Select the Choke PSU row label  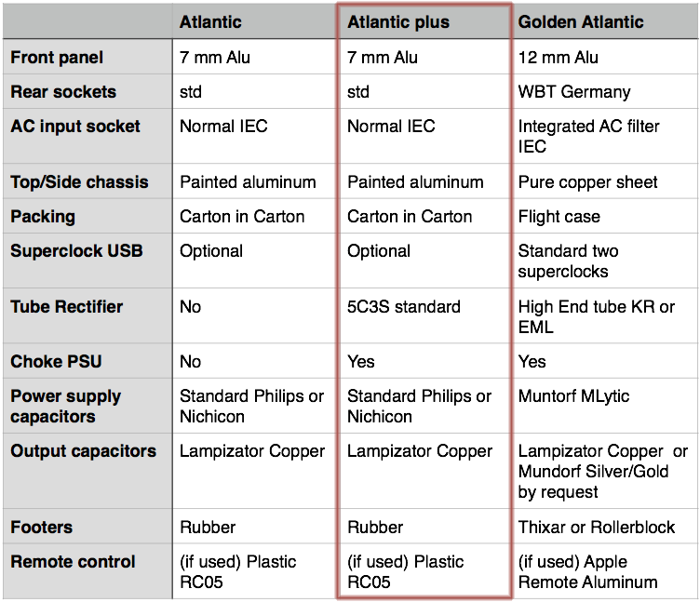click(54, 362)
